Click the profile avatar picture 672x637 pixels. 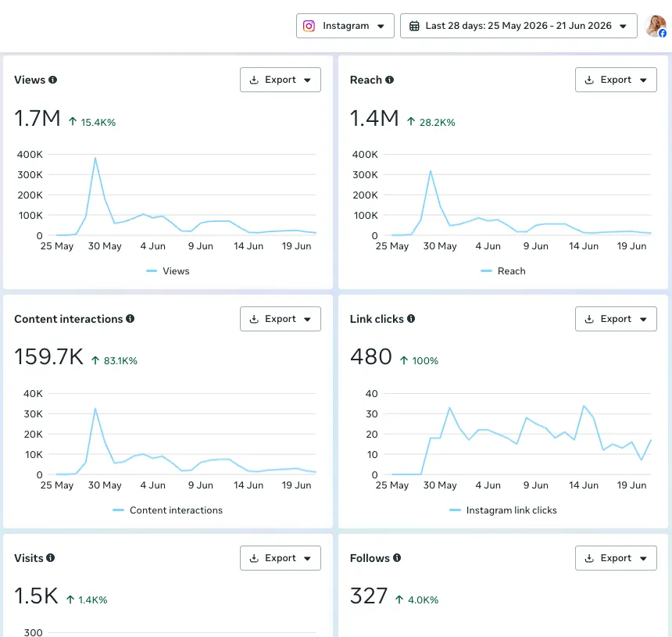(x=656, y=26)
